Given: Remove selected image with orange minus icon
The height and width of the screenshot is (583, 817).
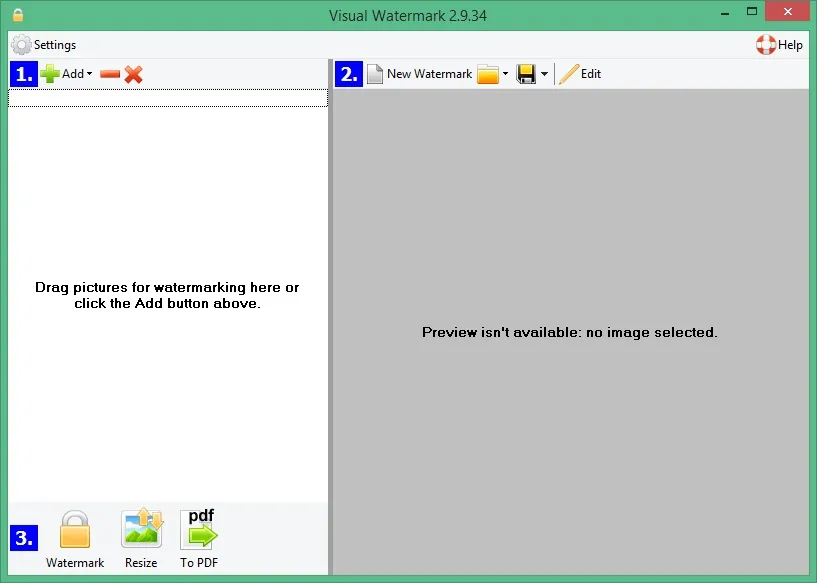Looking at the screenshot, I should click(x=110, y=75).
